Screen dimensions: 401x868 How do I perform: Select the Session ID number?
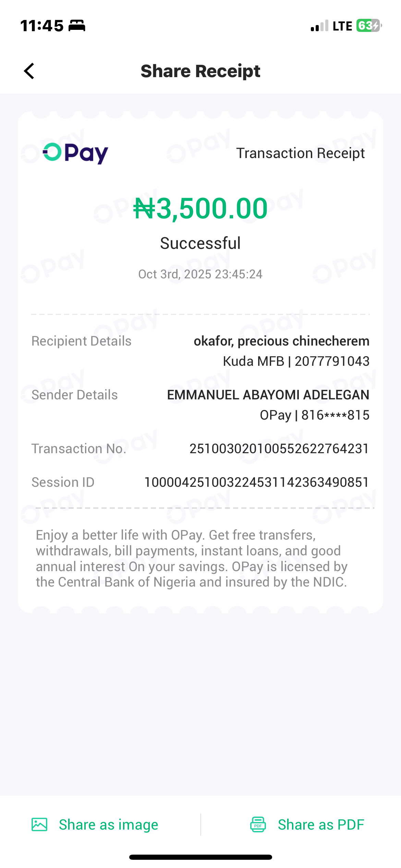[256, 482]
